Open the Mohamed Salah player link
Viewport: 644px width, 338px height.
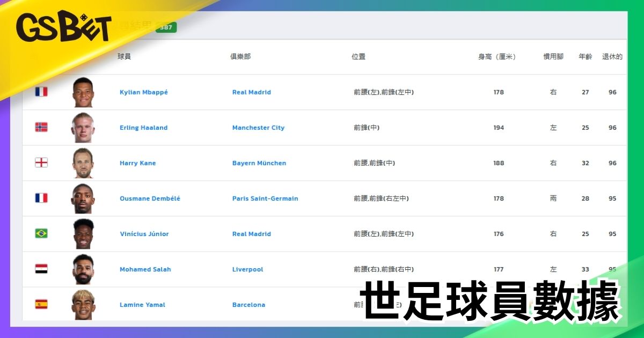(x=145, y=269)
